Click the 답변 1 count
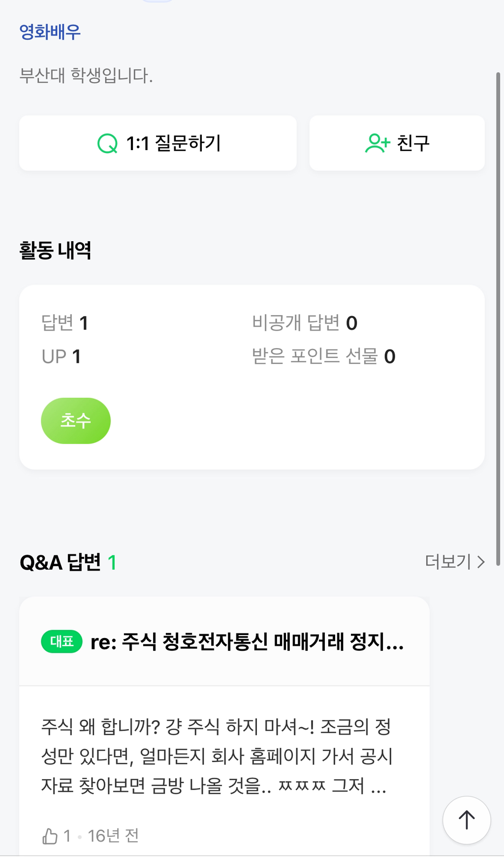 click(x=64, y=323)
